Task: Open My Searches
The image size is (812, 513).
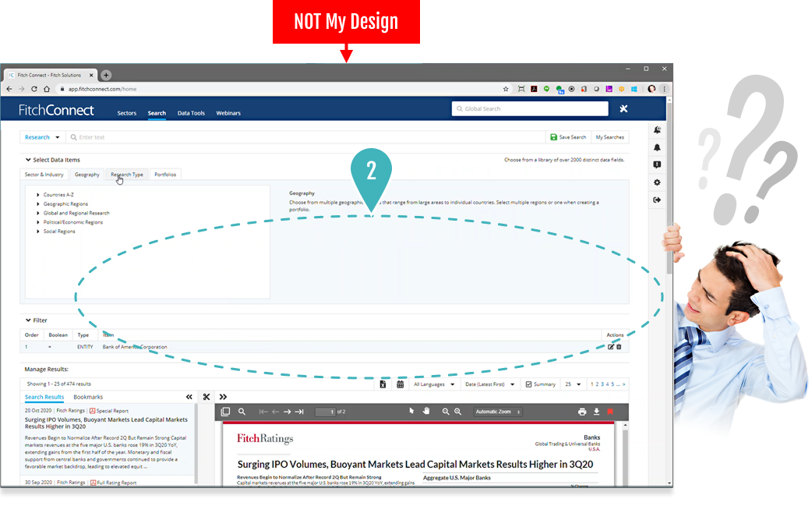Action: pyautogui.click(x=609, y=137)
